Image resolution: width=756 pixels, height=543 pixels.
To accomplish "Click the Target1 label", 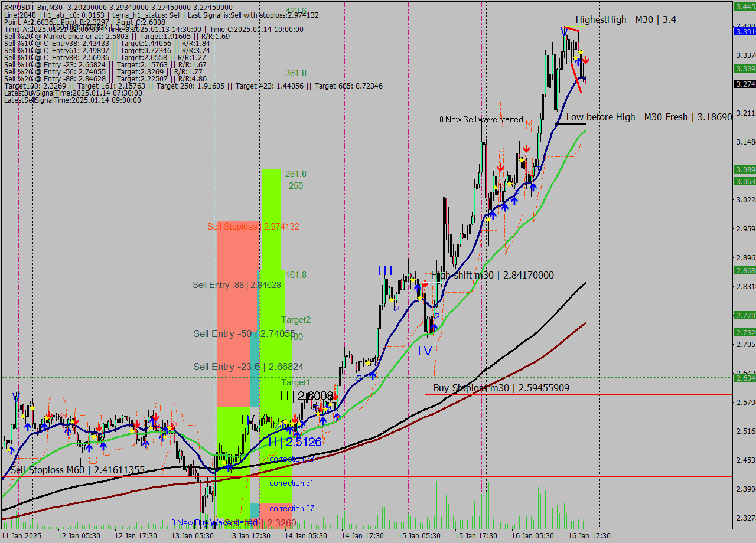I will pos(295,382).
